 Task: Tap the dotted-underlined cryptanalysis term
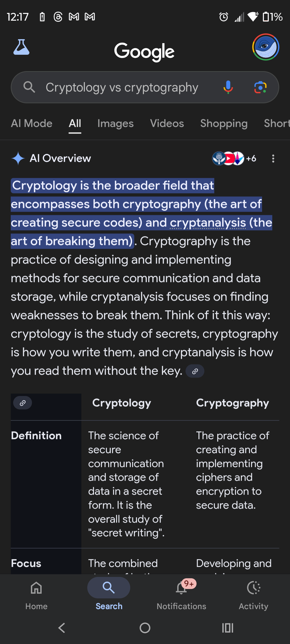coord(209,222)
